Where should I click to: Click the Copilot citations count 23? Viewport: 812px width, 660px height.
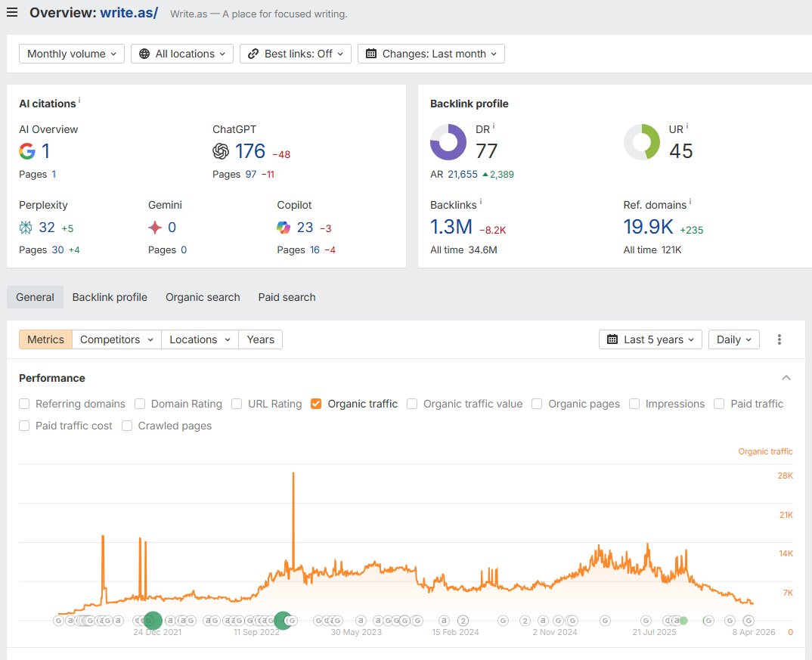(305, 228)
